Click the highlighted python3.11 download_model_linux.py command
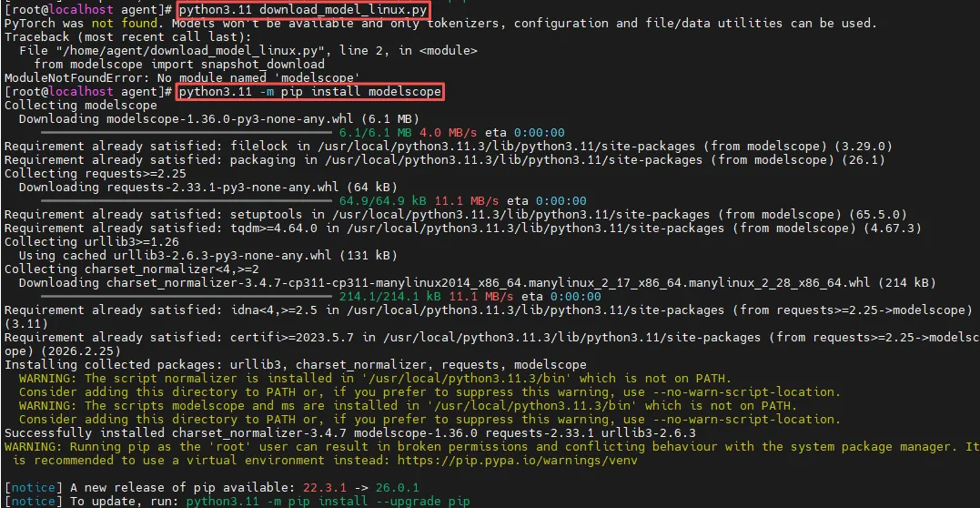 coord(302,10)
